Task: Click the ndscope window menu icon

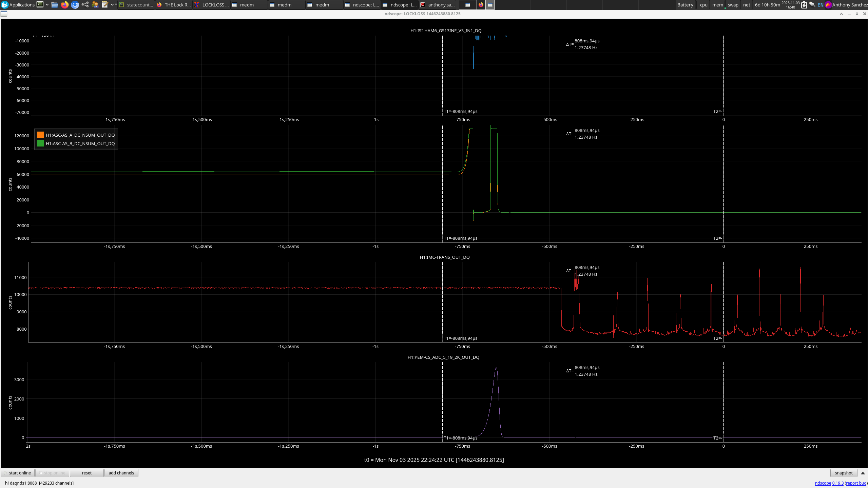Action: (x=4, y=14)
